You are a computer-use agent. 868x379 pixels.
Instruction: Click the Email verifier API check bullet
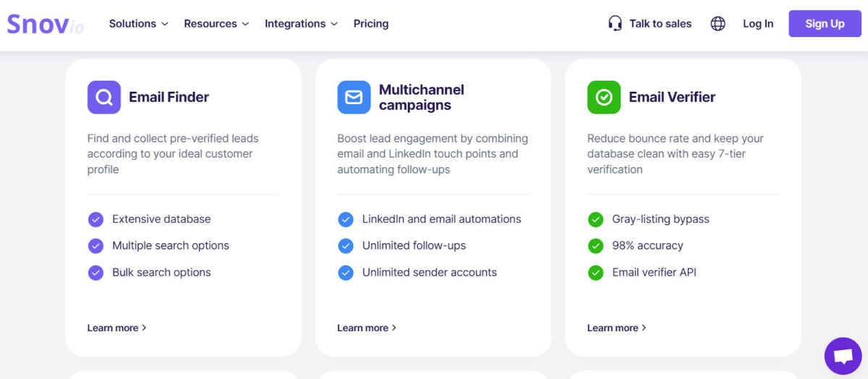tap(596, 273)
